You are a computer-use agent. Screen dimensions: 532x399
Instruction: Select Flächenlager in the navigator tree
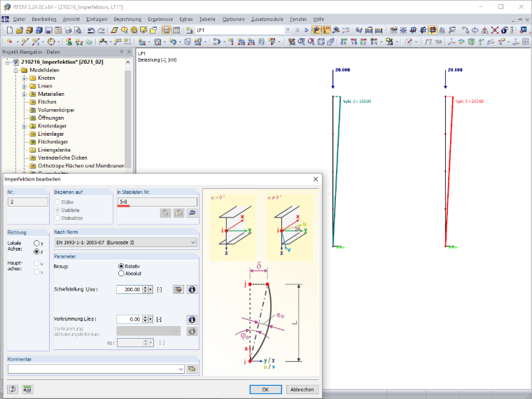[53, 142]
